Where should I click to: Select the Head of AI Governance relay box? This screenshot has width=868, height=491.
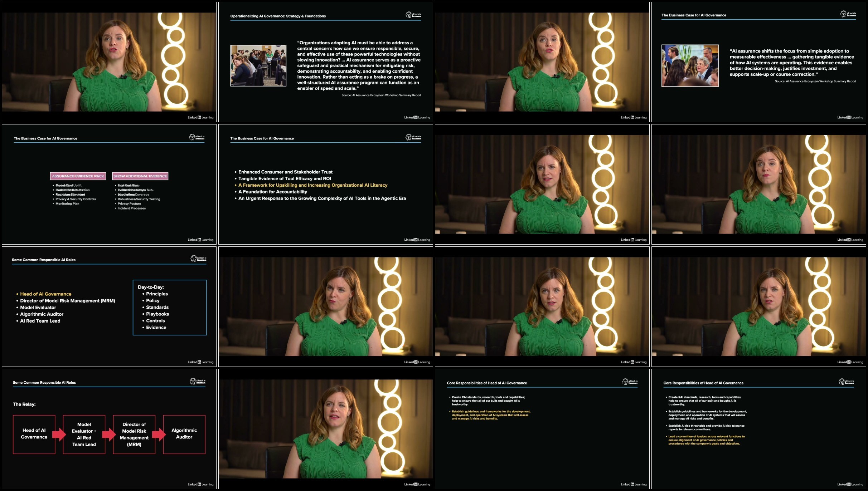pos(34,434)
